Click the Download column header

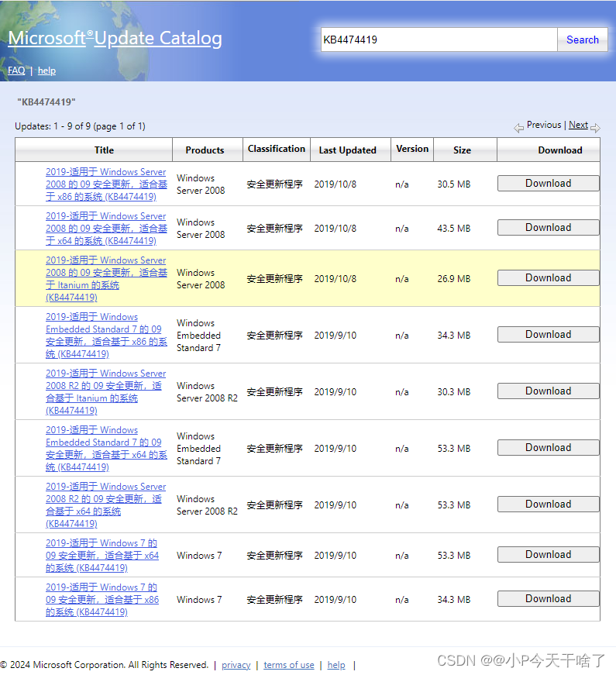pos(560,150)
